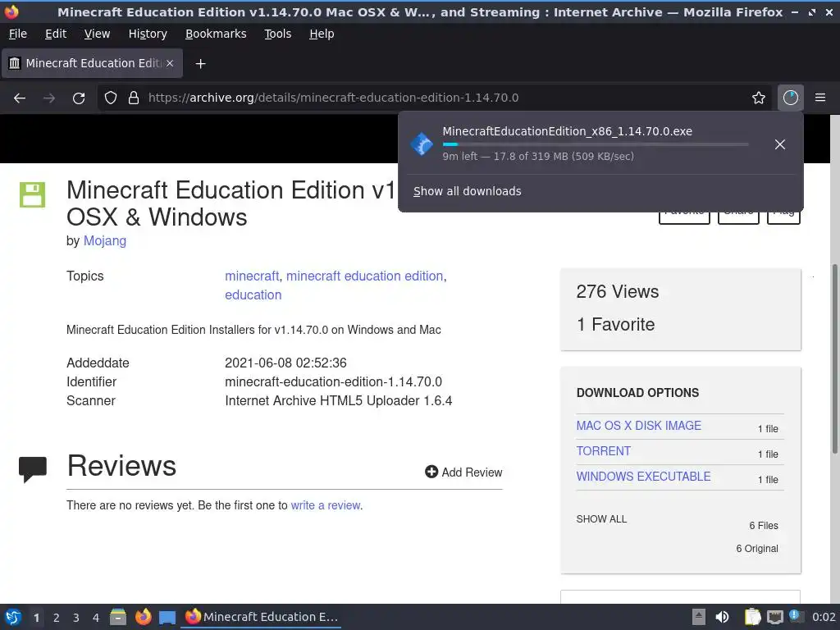The image size is (840, 630).
Task: Open the Mojang author link
Action: tap(105, 240)
